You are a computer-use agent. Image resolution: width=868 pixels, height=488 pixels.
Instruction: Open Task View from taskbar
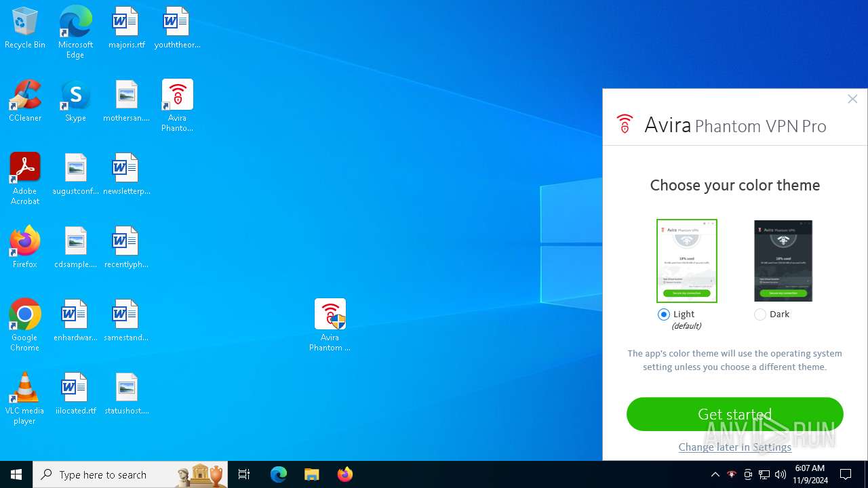(244, 474)
